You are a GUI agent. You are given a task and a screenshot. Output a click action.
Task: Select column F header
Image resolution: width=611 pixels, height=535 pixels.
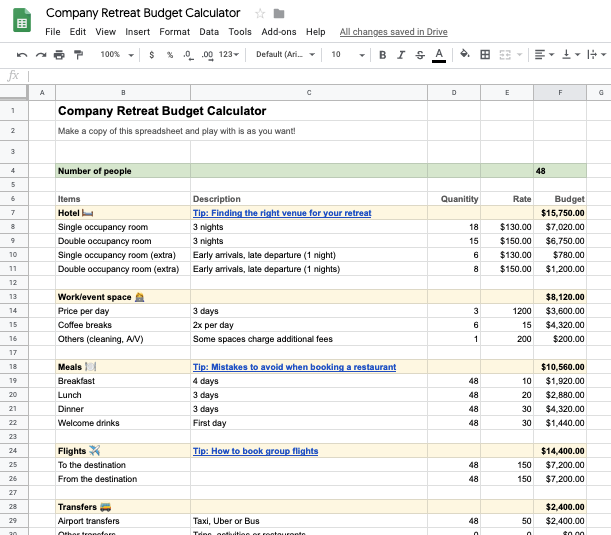(x=560, y=93)
